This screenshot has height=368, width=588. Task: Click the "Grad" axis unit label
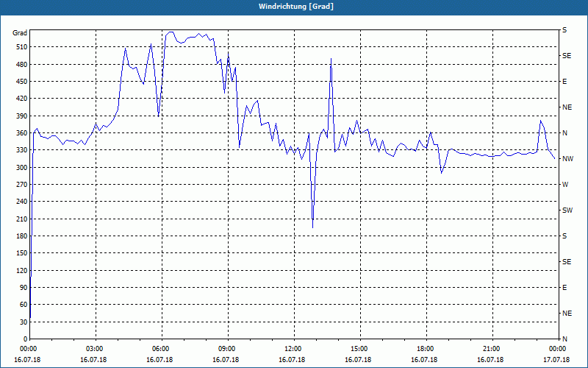coord(20,33)
